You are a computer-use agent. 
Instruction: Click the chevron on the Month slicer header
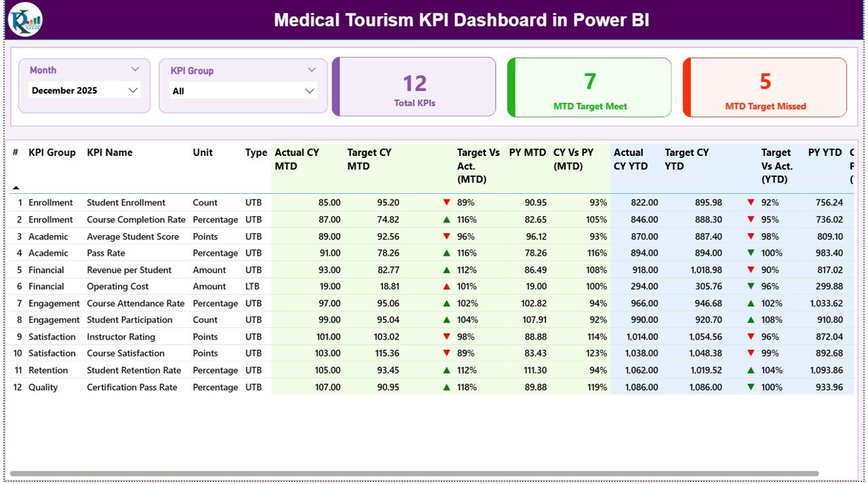click(135, 68)
